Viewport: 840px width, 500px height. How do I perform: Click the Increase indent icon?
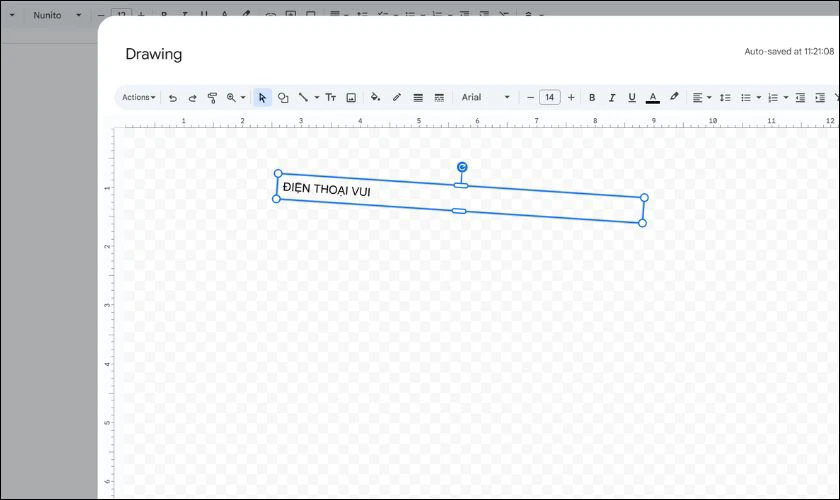pyautogui.click(x=820, y=98)
